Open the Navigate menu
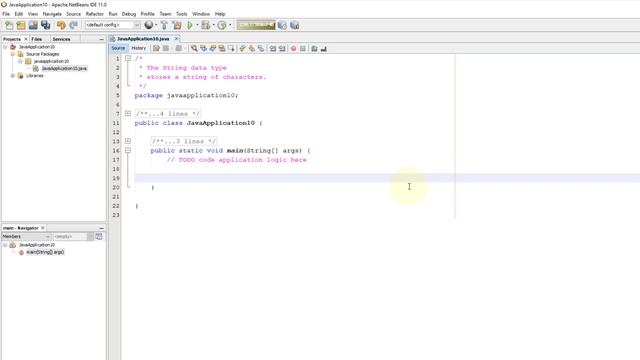 coord(52,14)
